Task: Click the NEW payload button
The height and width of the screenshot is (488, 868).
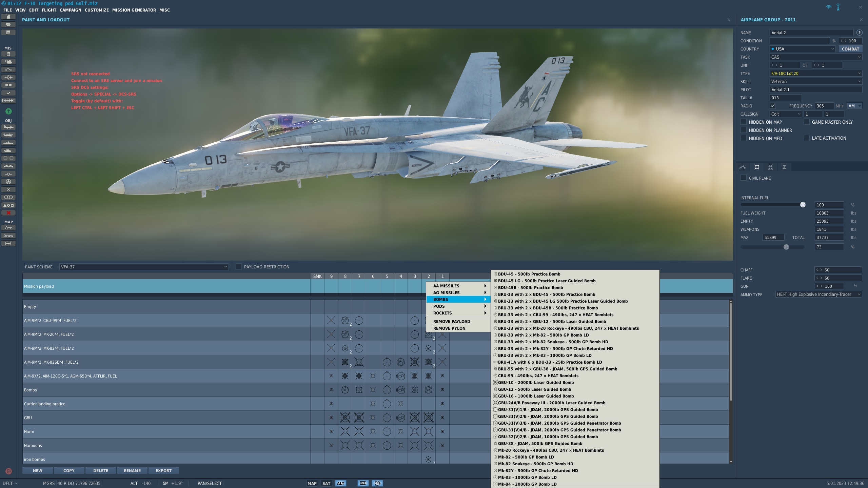Action: (38, 470)
